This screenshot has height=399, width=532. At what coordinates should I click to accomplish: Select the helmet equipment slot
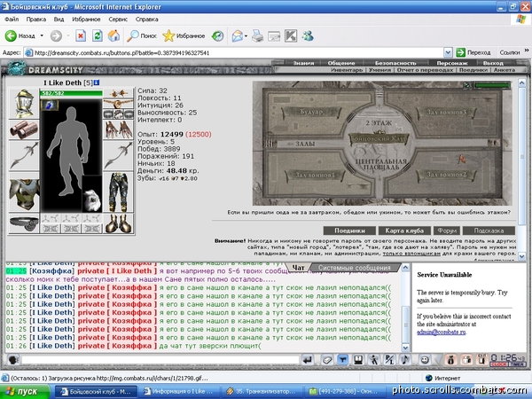pyautogui.click(x=24, y=104)
